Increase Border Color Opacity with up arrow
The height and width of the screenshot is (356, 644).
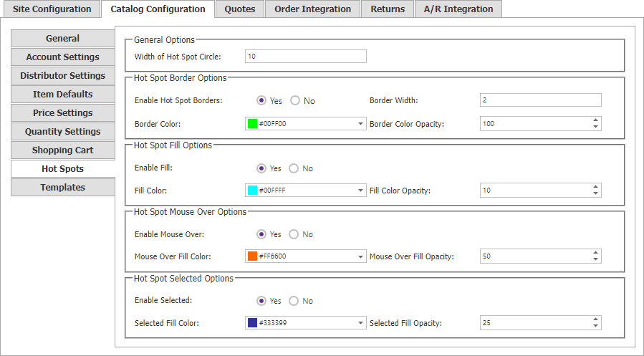pyautogui.click(x=595, y=120)
